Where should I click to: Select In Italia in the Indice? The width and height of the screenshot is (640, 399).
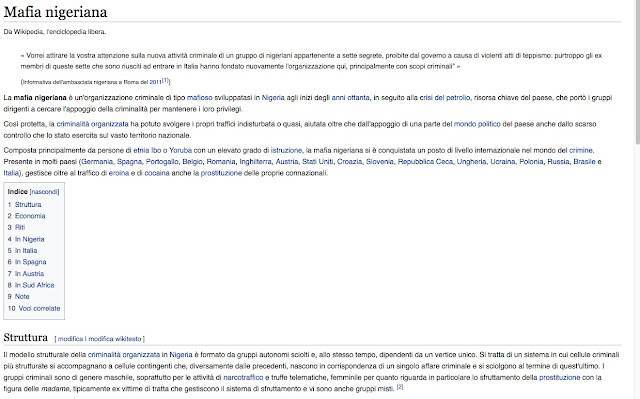(26, 251)
